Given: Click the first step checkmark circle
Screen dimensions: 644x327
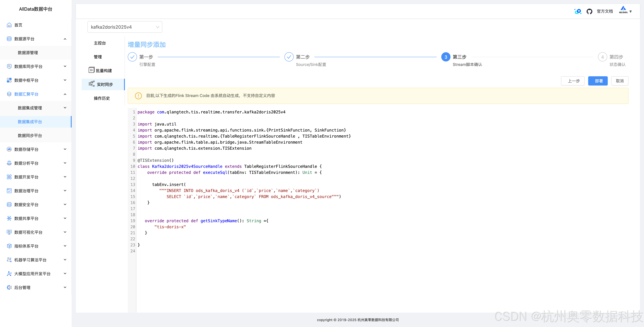Looking at the screenshot, I should tap(132, 57).
